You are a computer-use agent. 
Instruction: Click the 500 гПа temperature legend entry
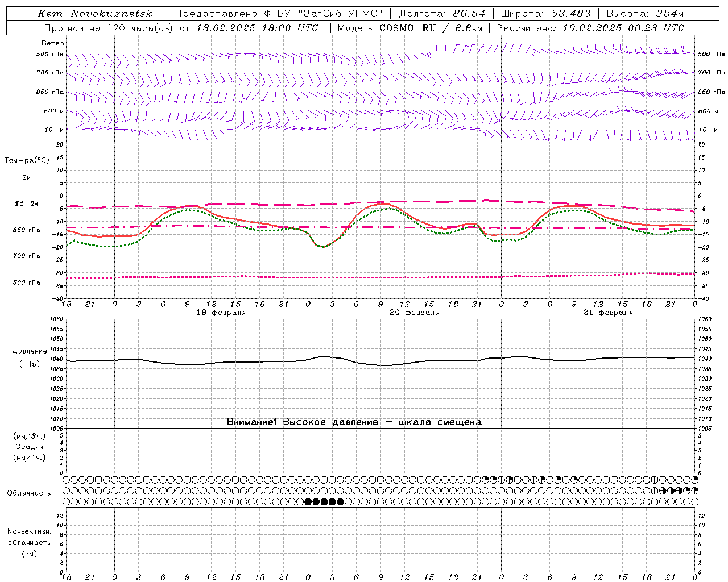[27, 282]
